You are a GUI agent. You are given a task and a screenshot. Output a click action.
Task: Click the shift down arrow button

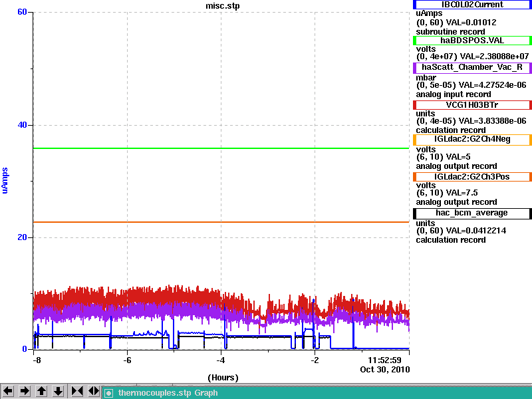tap(58, 391)
